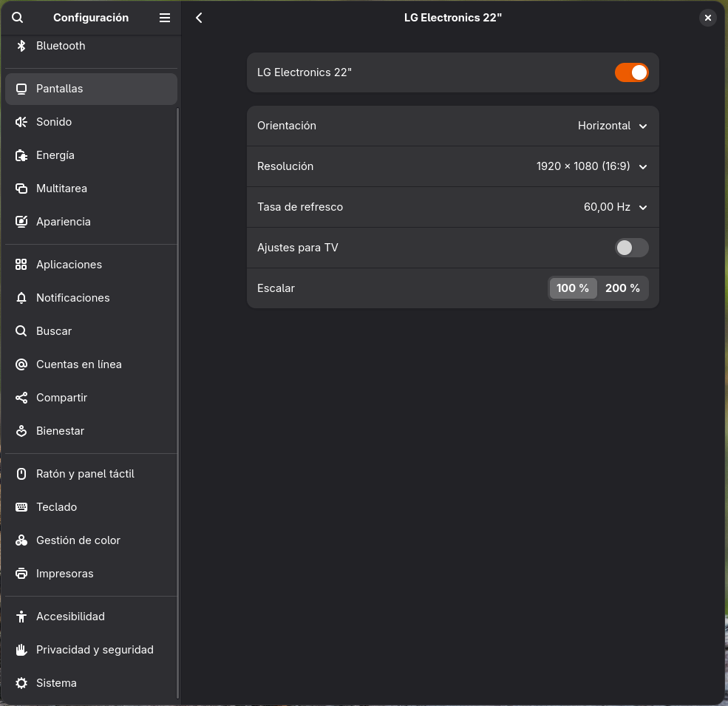Click the Sonido speaker icon

[x=21, y=122]
